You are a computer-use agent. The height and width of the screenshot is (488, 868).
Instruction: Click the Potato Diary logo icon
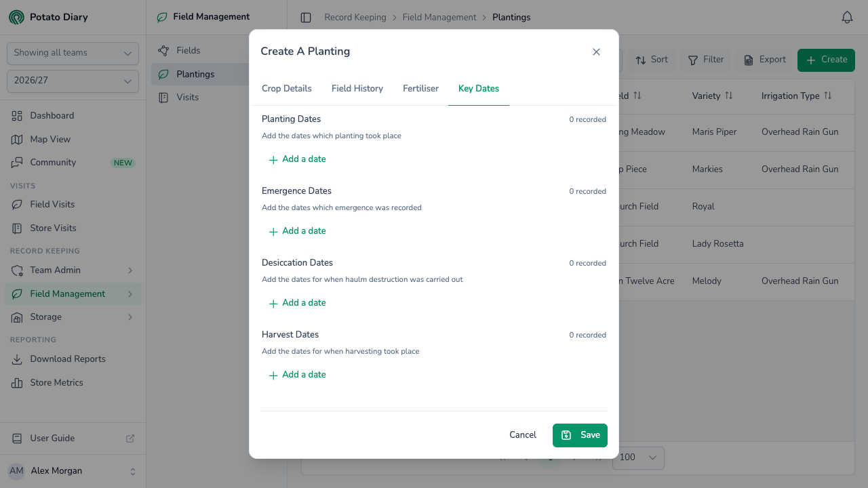(16, 17)
